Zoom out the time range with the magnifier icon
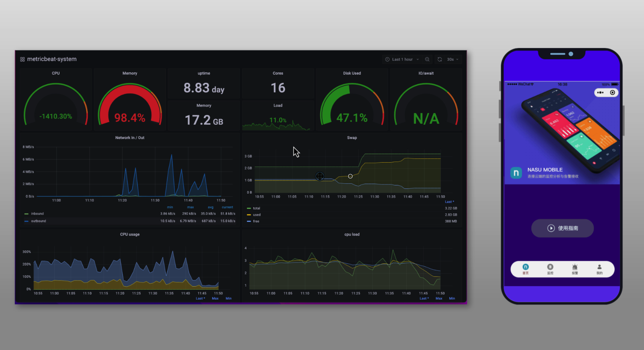 click(427, 59)
